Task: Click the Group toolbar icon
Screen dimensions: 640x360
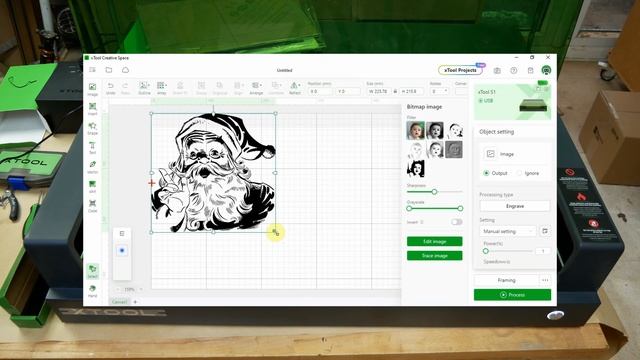Action: pyautogui.click(x=201, y=88)
